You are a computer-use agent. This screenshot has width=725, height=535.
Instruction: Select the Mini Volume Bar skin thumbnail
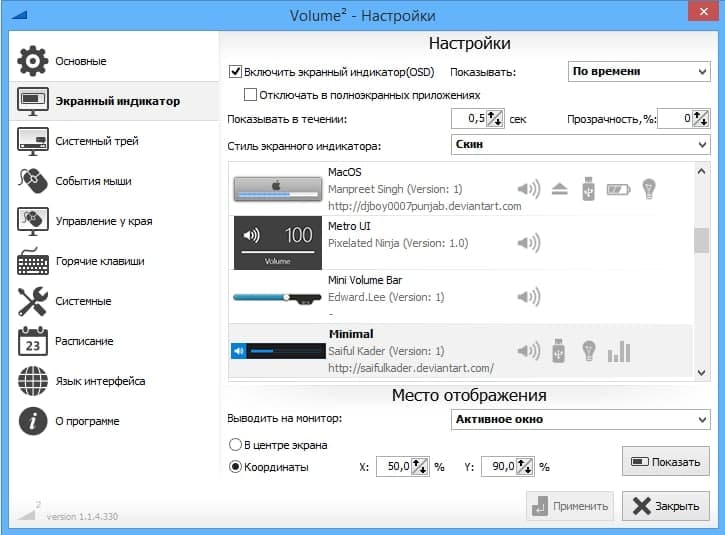[x=277, y=298]
